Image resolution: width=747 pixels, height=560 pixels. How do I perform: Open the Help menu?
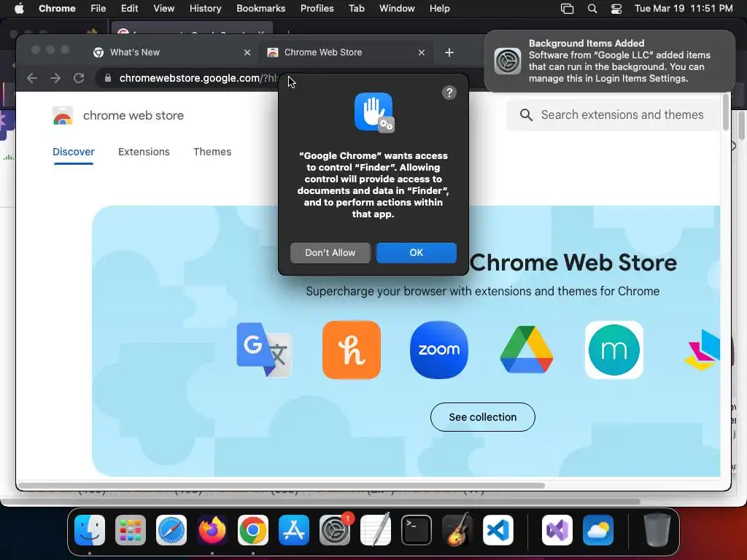[439, 9]
